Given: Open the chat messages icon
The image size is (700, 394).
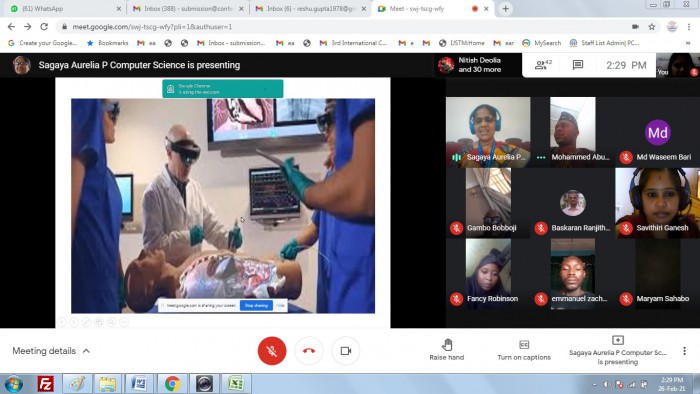Looking at the screenshot, I should click(578, 65).
